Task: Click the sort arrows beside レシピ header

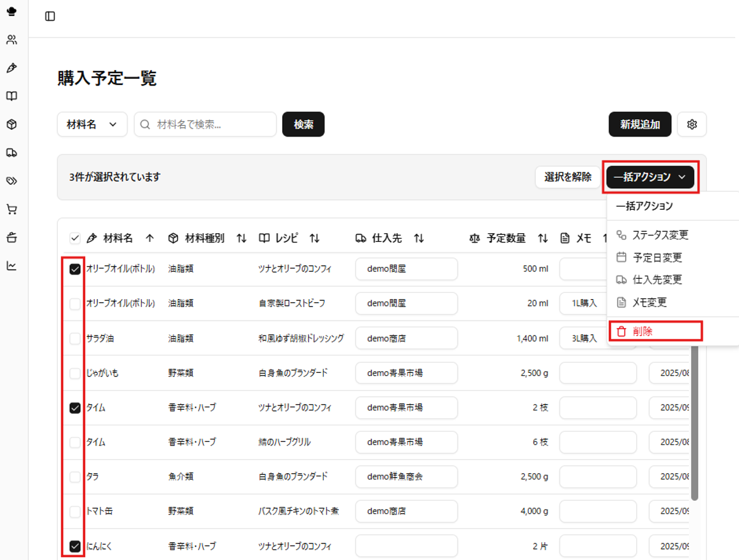Action: [314, 238]
